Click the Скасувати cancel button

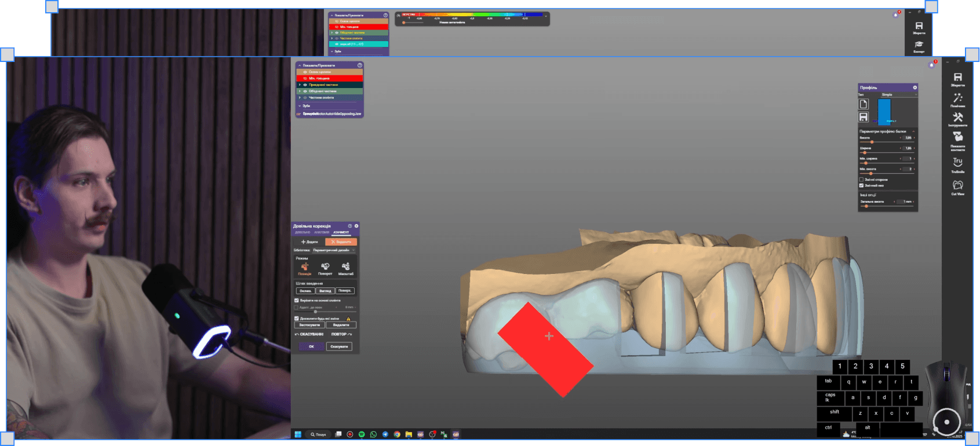coord(339,346)
